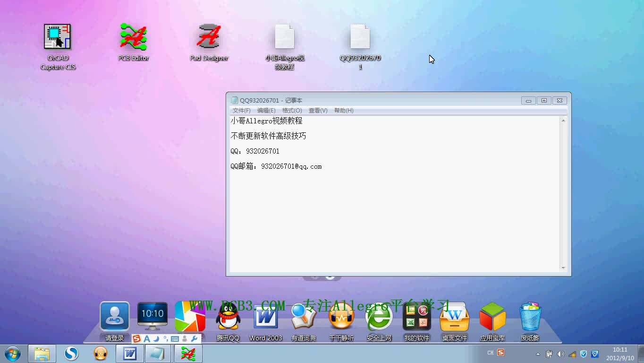Open the 文件(F) menu in Notepad
The width and height of the screenshot is (644, 363).
(x=242, y=111)
